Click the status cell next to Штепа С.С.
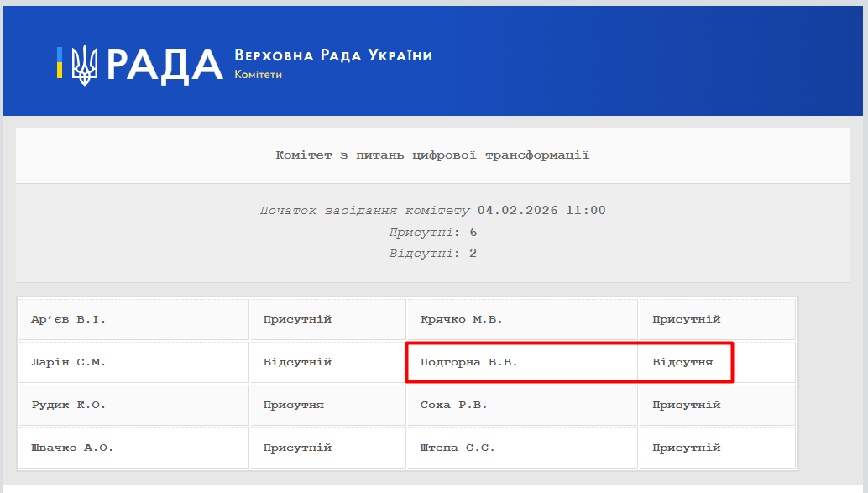The width and height of the screenshot is (868, 493). click(718, 448)
